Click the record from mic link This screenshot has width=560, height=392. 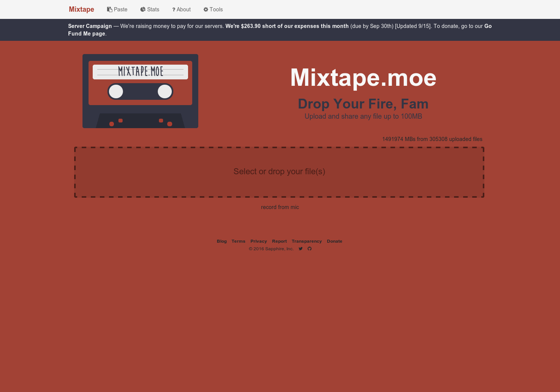click(x=280, y=207)
